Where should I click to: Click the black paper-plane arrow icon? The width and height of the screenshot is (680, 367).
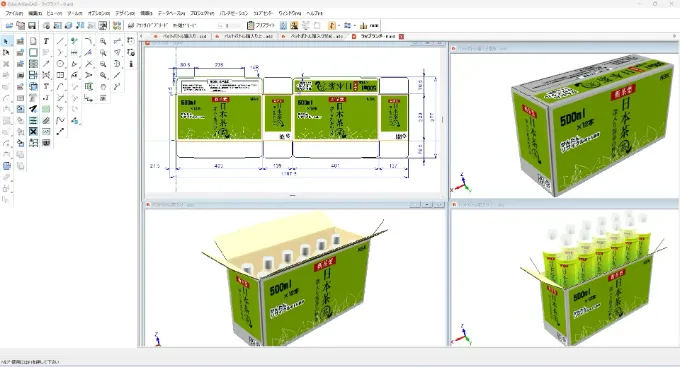pyautogui.click(x=33, y=109)
